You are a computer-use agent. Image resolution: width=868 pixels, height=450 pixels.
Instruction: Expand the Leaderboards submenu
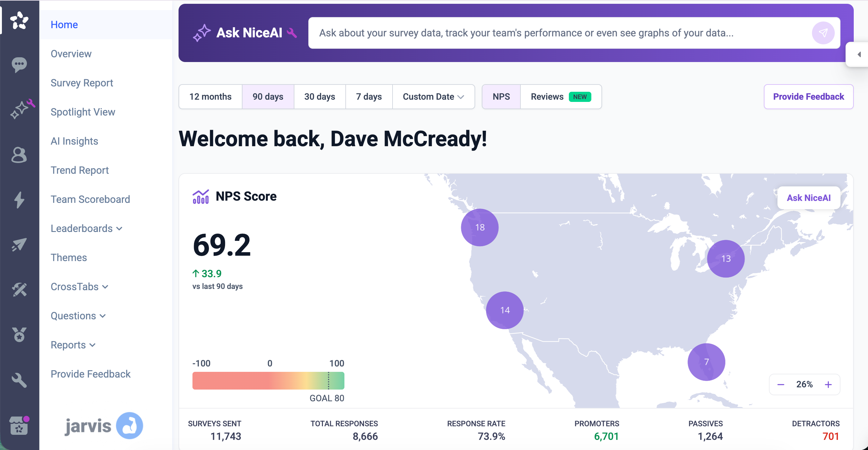click(87, 228)
